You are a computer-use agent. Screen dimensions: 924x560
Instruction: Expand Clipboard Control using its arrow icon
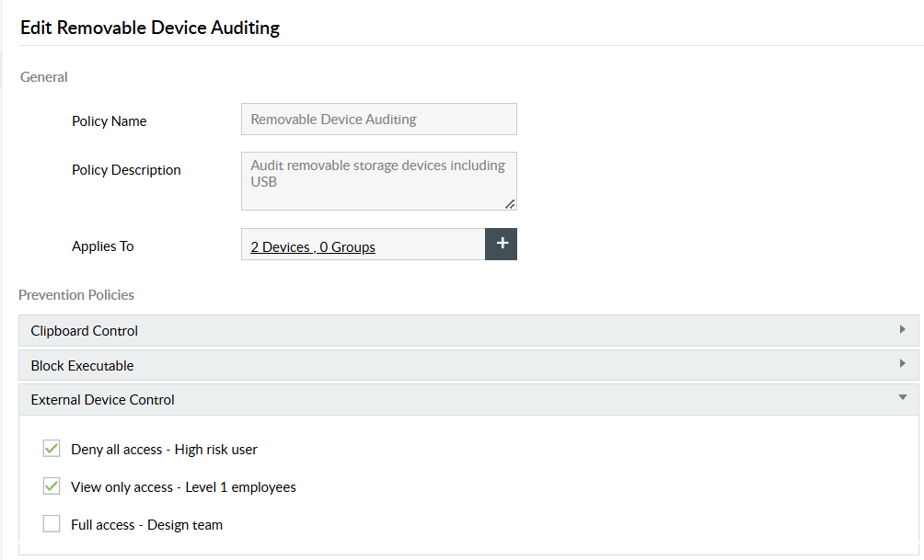point(902,329)
